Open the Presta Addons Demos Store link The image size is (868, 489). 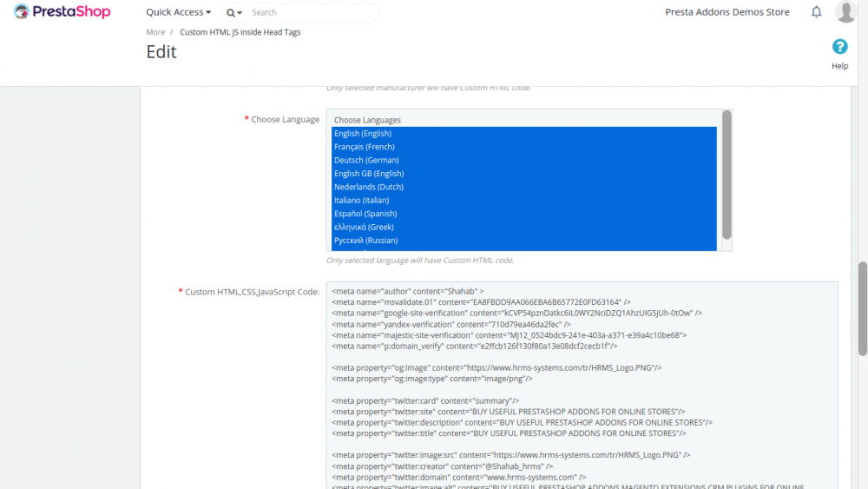(x=727, y=12)
